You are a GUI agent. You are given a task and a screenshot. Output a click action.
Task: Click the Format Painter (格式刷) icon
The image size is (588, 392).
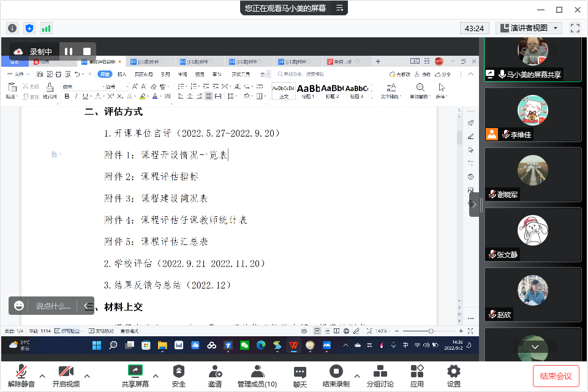[x=50, y=89]
